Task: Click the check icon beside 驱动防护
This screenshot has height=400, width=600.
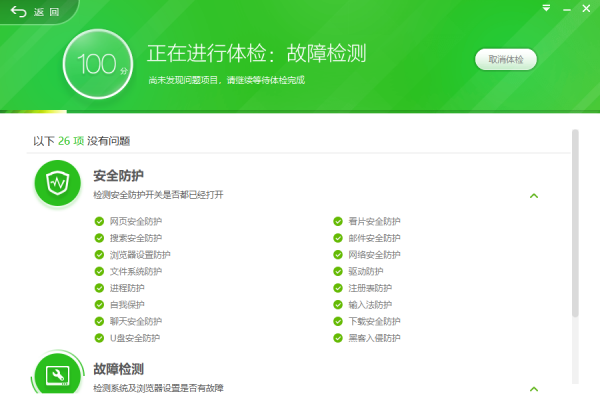Action: (x=338, y=271)
